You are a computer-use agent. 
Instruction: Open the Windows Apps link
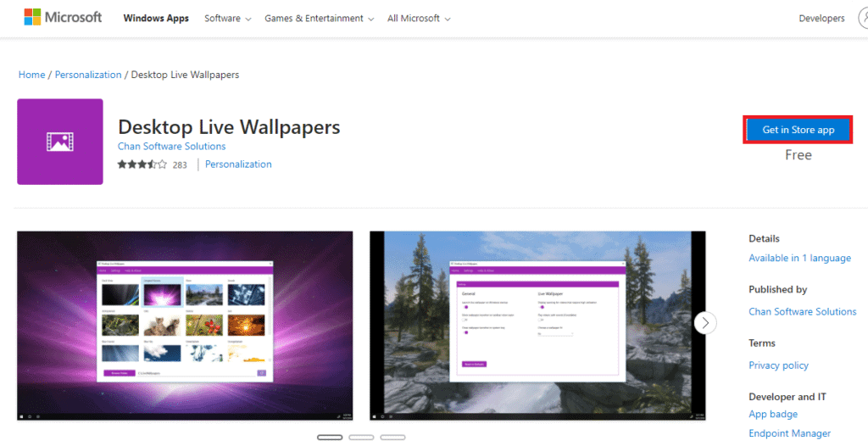[156, 19]
